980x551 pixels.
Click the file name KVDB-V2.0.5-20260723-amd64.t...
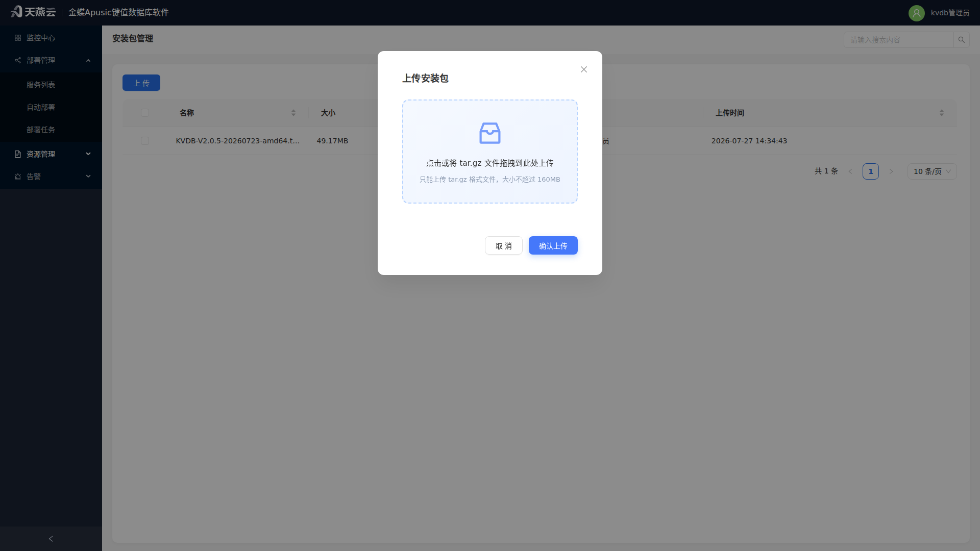click(238, 141)
